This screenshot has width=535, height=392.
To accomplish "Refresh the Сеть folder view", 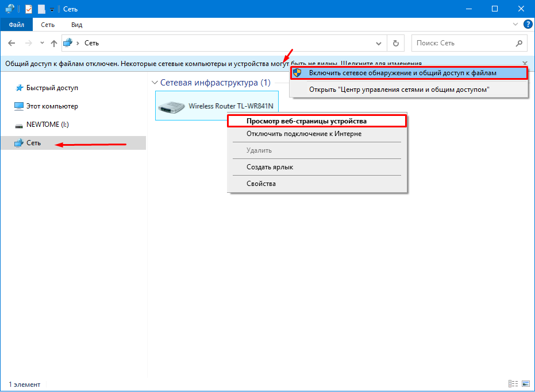I will pos(396,43).
